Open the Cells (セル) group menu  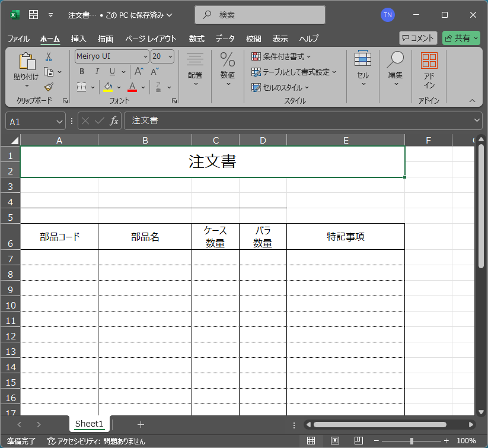pos(363,69)
